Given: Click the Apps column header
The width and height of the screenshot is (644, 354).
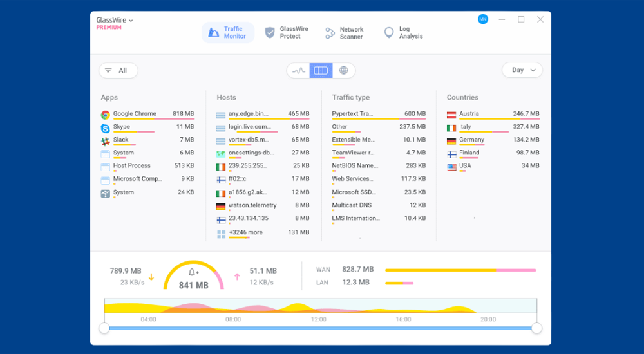Looking at the screenshot, I should pyautogui.click(x=109, y=97).
